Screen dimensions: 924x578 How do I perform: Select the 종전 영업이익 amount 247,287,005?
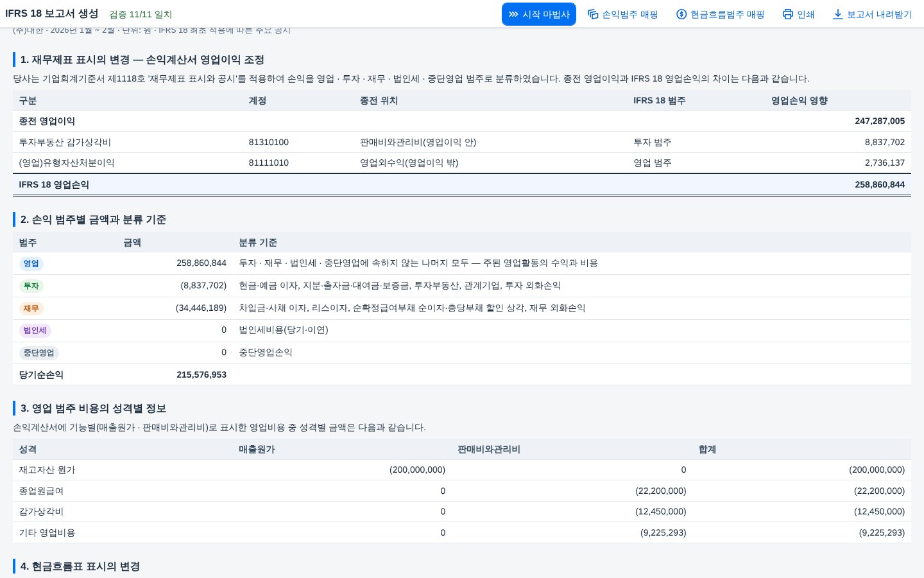coord(880,121)
